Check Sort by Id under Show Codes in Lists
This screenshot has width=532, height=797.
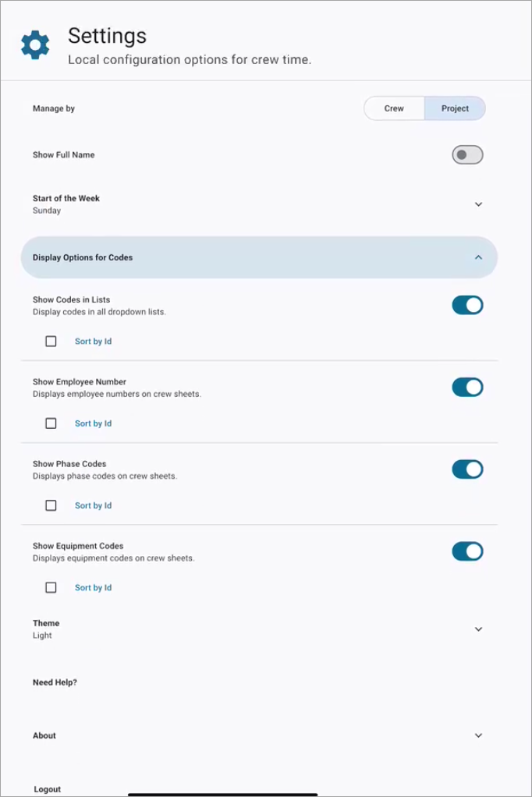(x=51, y=341)
